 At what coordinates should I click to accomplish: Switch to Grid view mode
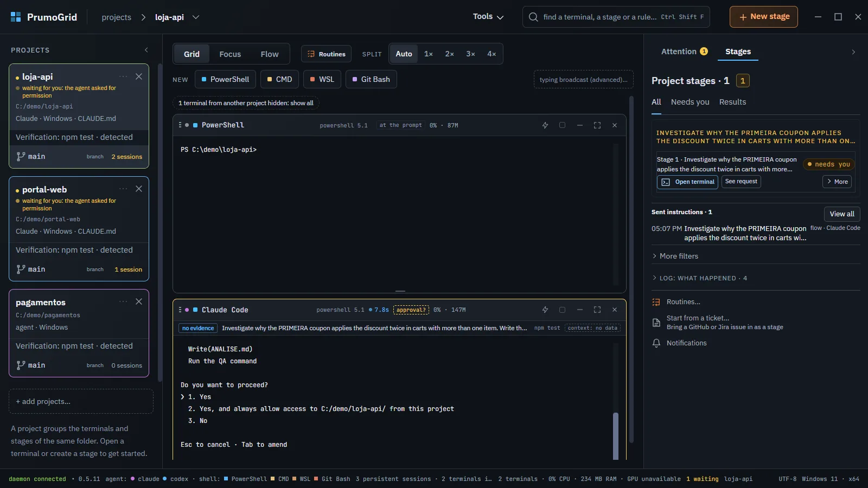(192, 54)
